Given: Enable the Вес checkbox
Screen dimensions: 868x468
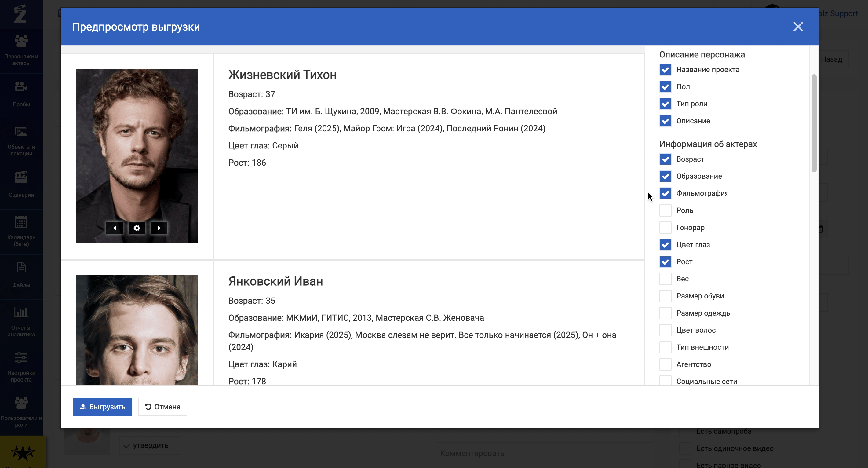Looking at the screenshot, I should 665,279.
